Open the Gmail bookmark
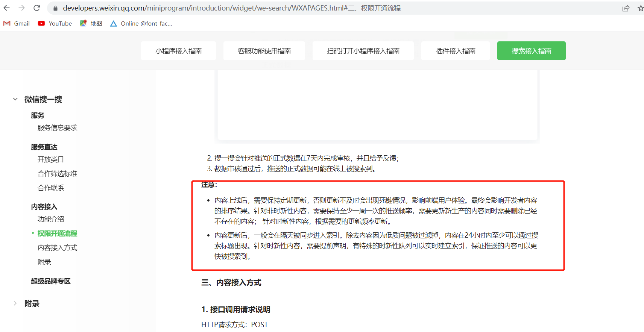Screen dimensions: 644x332 17,23
